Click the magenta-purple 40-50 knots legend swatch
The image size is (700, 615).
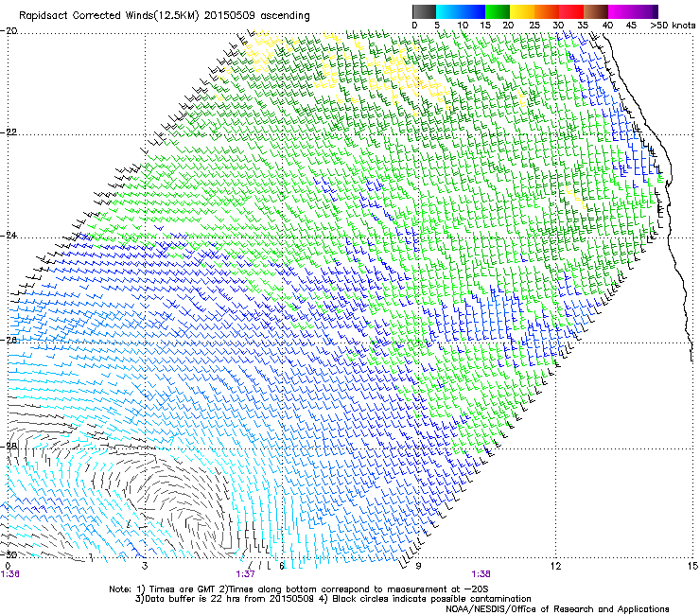(633, 11)
